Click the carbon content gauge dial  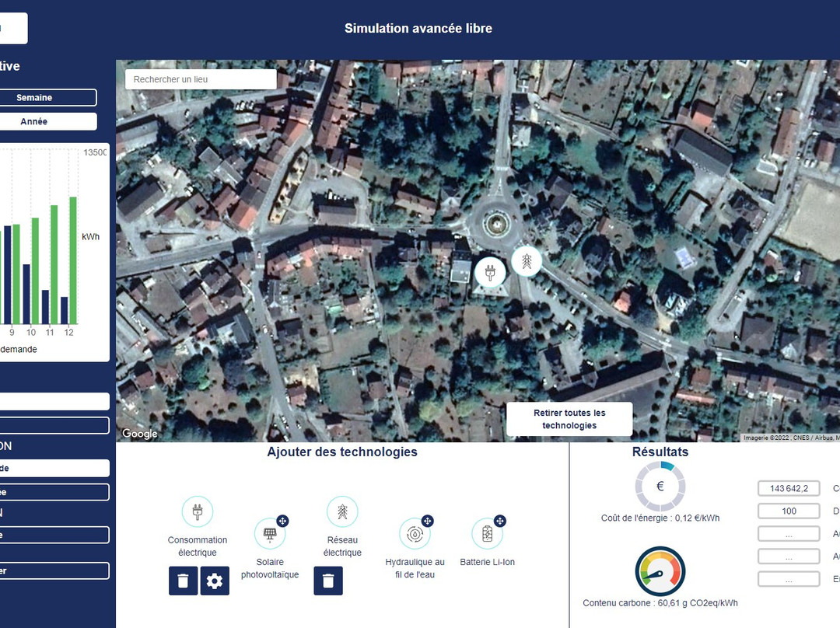coord(660,571)
